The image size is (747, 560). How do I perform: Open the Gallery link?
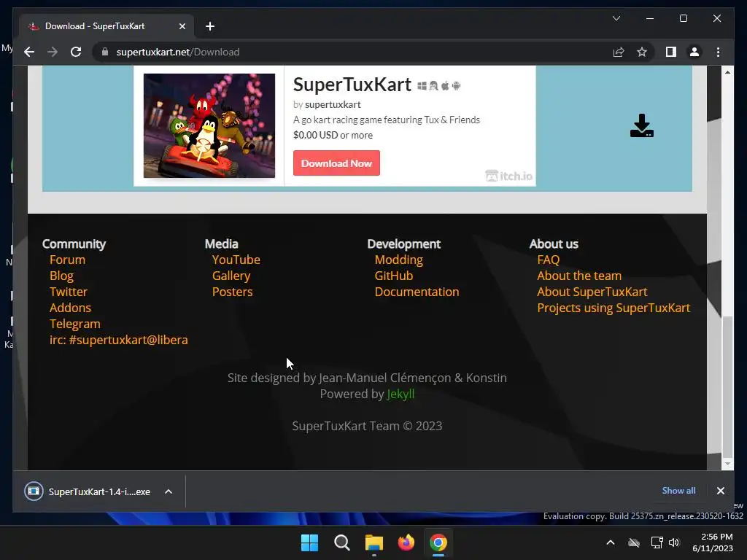pos(231,276)
